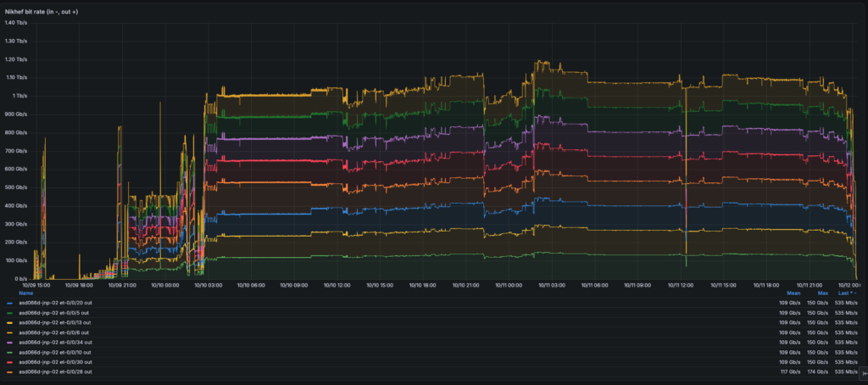Toggle series asd066d-jnp-02 et-0/0/34 out
Image resolution: width=868 pixels, height=385 pixels.
[55, 343]
